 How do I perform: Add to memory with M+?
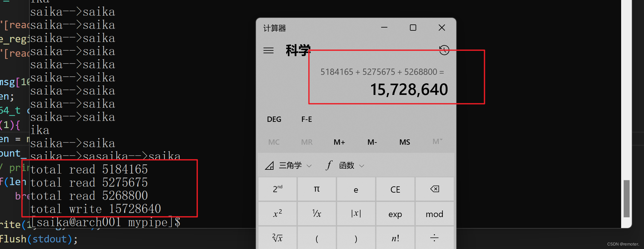(x=340, y=142)
